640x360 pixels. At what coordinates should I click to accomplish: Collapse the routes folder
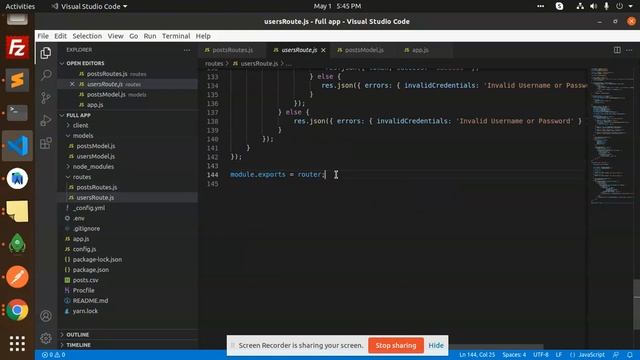tap(82, 177)
